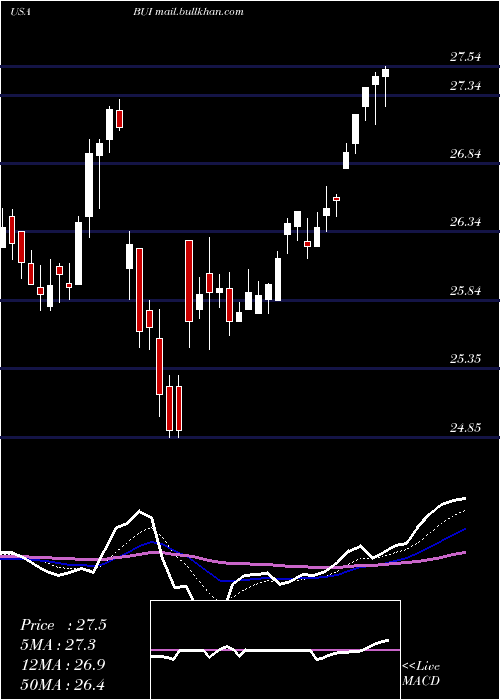Click the 27.34 price level label

pyautogui.click(x=465, y=86)
